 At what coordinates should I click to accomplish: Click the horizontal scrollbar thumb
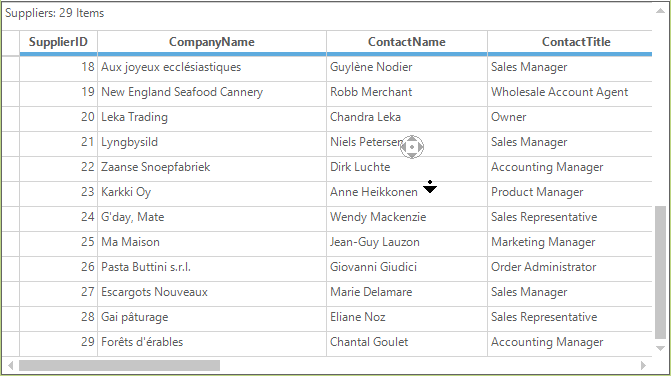click(119, 365)
